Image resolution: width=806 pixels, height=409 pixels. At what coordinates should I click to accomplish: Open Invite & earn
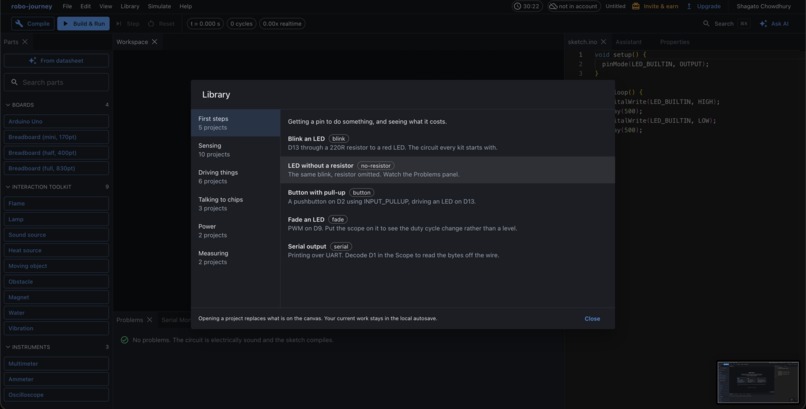pyautogui.click(x=655, y=6)
